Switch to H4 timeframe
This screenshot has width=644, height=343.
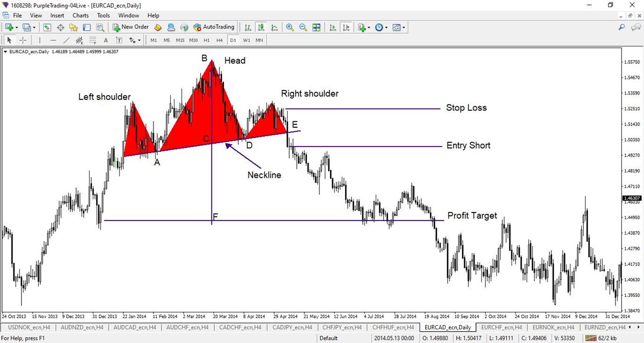tap(219, 40)
